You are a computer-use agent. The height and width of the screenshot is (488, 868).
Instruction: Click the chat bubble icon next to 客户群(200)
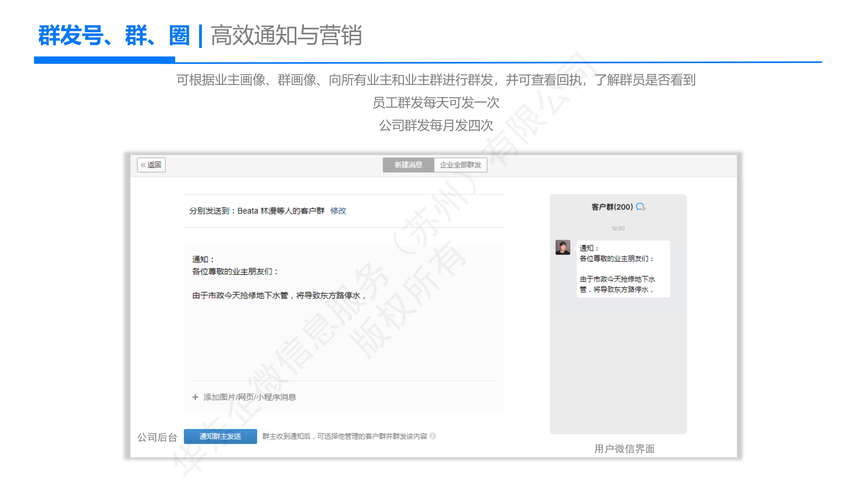pos(641,207)
